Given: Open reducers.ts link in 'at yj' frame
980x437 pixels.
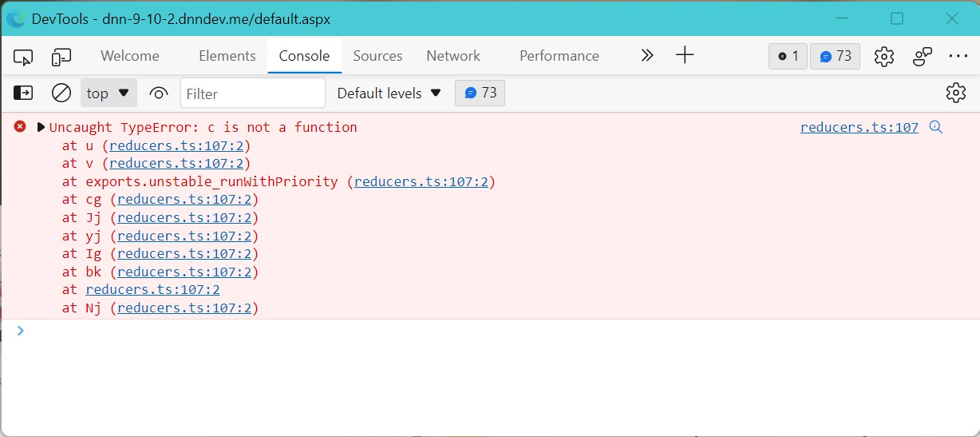Looking at the screenshot, I should coord(184,236).
